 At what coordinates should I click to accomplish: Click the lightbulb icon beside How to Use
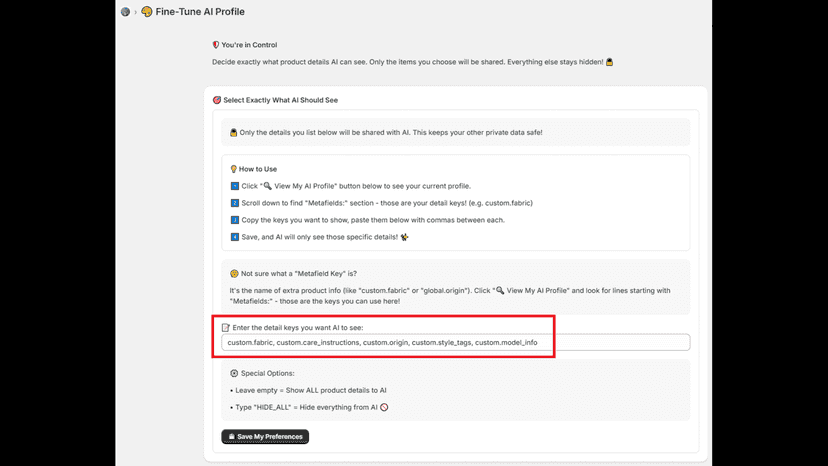[233, 169]
